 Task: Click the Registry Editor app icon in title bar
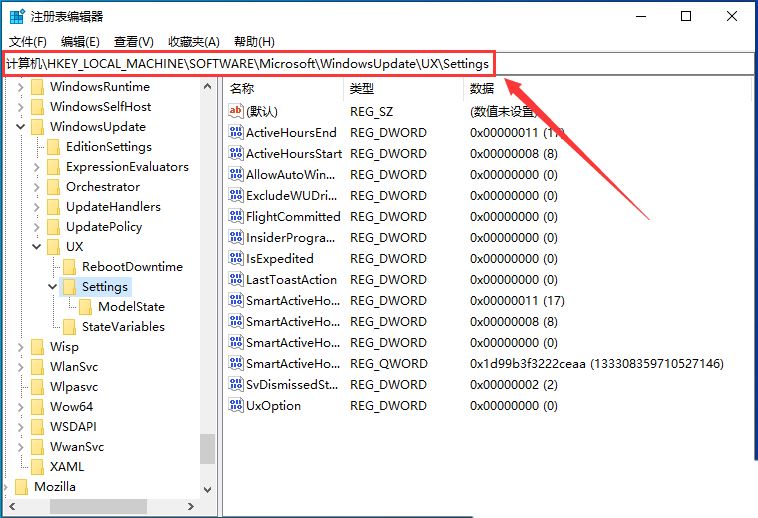click(17, 16)
